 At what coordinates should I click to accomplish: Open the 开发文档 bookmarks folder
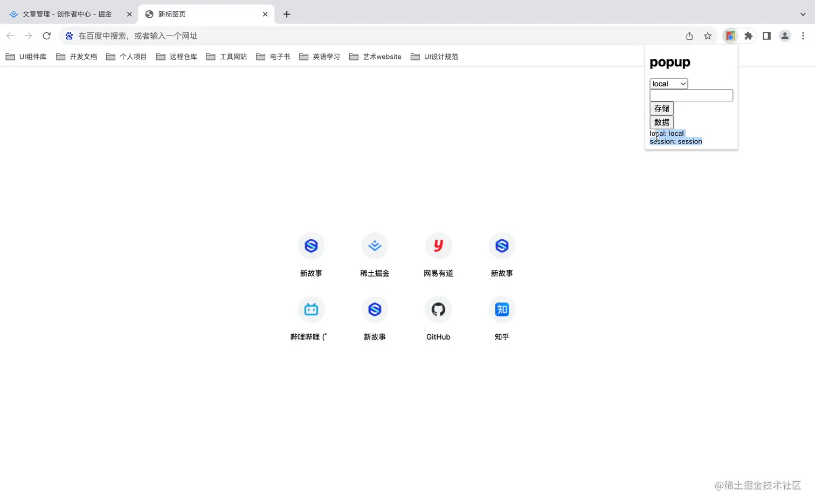[77, 56]
